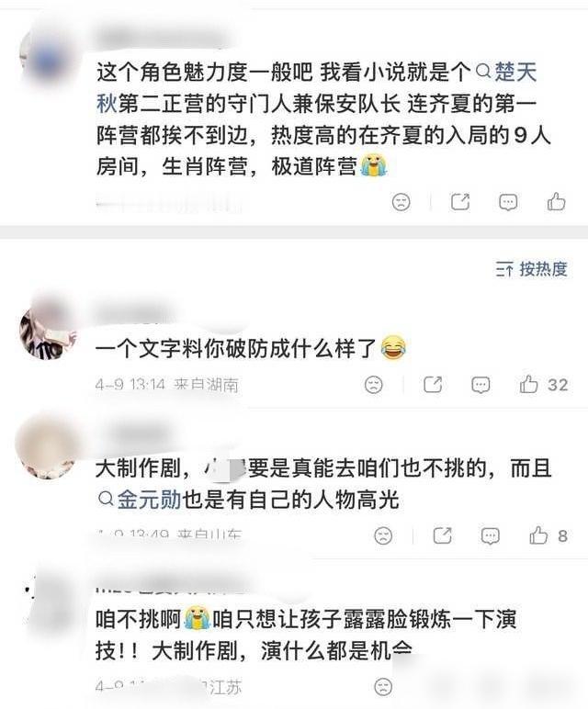Share the comment from 山东
The image size is (588, 709).
[x=442, y=535]
